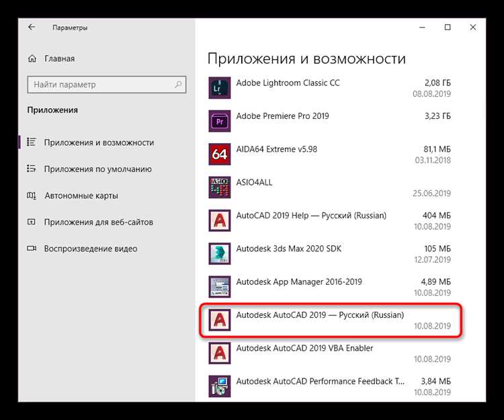Click the Autodesk AutoCAD 2019 Русский icon
504x420 pixels.
click(220, 320)
